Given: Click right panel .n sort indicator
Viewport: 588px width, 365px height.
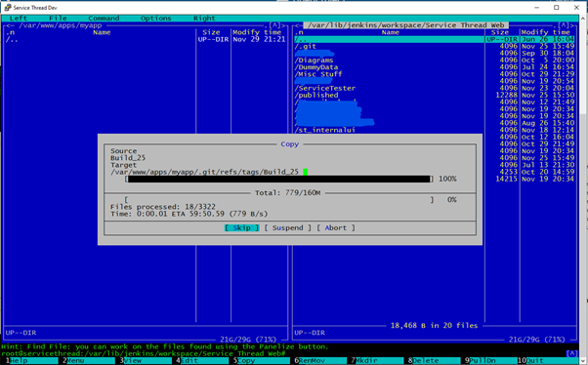Looking at the screenshot, I should pos(299,32).
